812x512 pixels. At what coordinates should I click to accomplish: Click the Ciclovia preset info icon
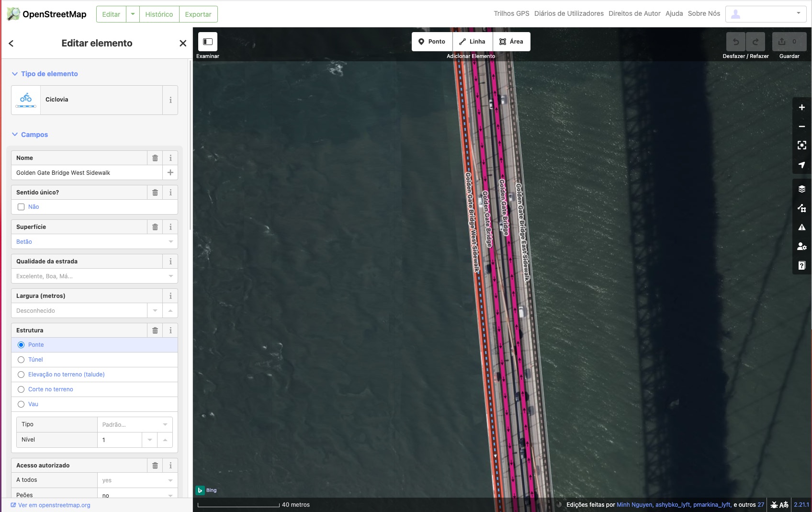[x=170, y=100]
